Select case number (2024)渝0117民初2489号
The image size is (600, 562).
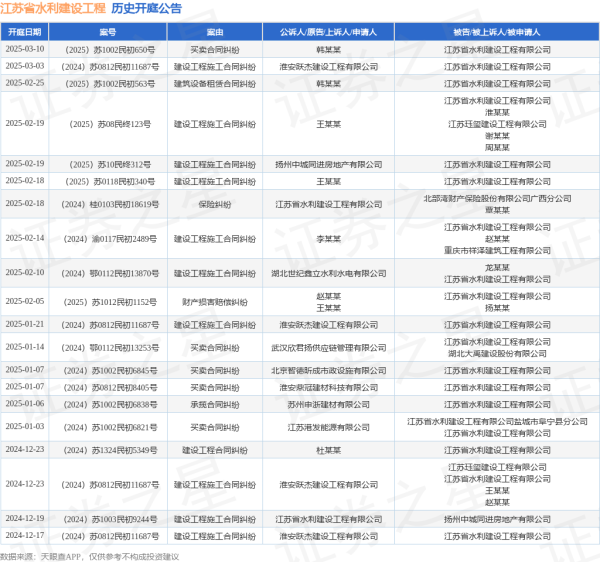tap(108, 239)
